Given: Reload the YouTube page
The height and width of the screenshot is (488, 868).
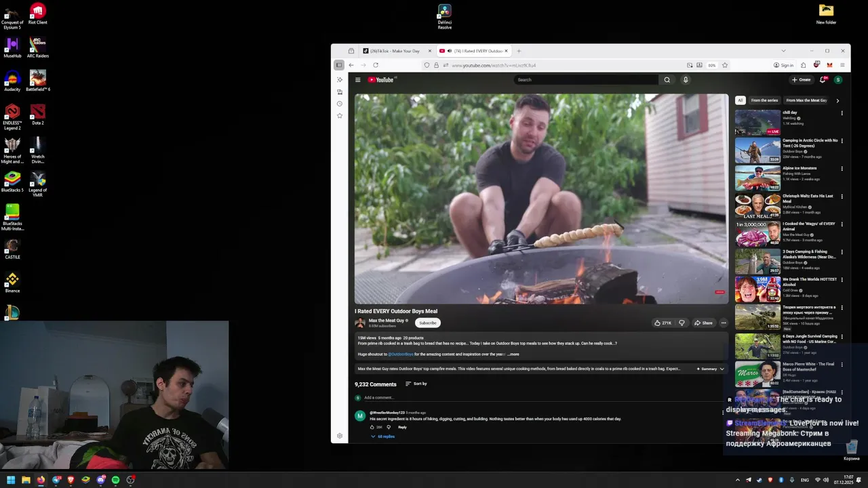Looking at the screenshot, I should click(376, 65).
